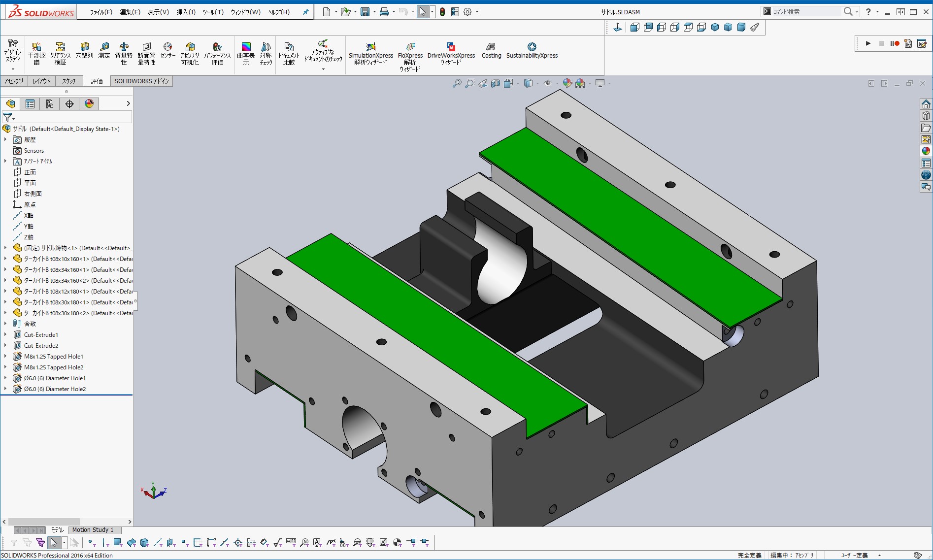Open DriveWorksXpress wizard

point(451,53)
